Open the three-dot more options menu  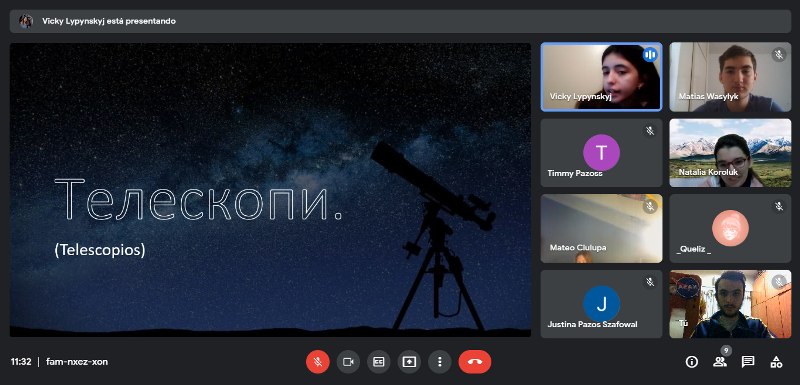coord(440,362)
